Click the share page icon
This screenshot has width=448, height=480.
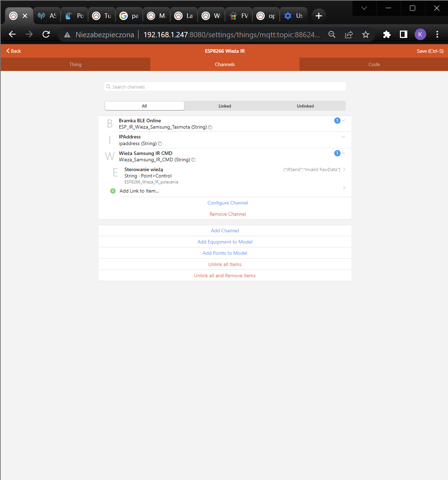pos(349,34)
